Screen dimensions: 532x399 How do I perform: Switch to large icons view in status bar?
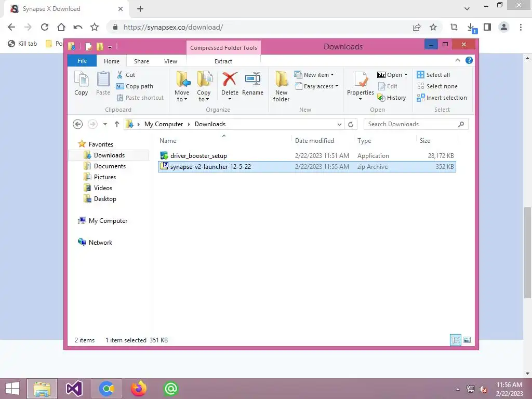click(x=467, y=340)
